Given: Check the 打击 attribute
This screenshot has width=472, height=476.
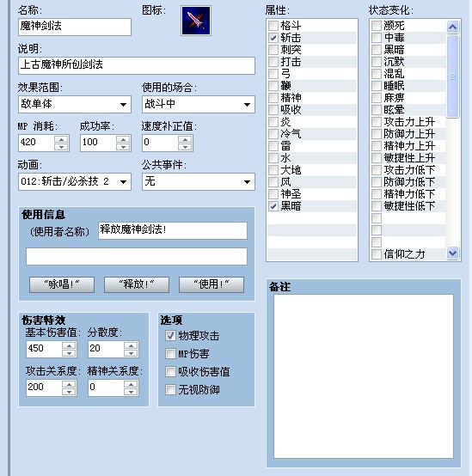Looking at the screenshot, I should click(273, 62).
